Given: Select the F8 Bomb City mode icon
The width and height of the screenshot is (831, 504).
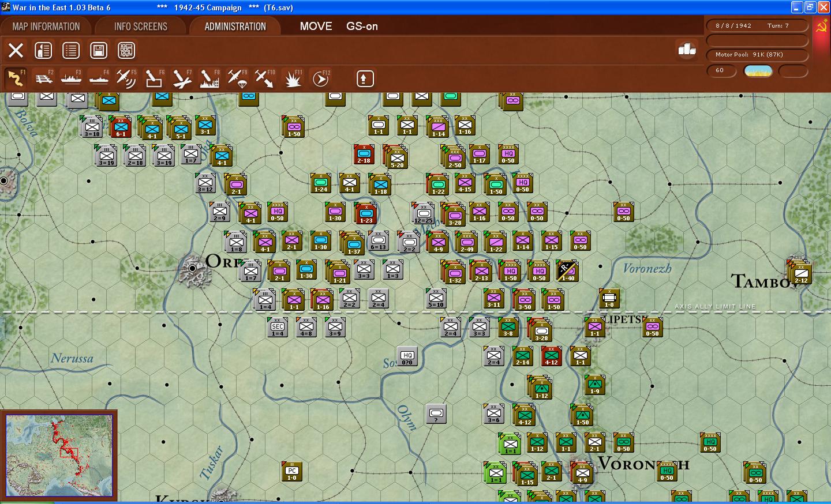Looking at the screenshot, I should point(209,78).
